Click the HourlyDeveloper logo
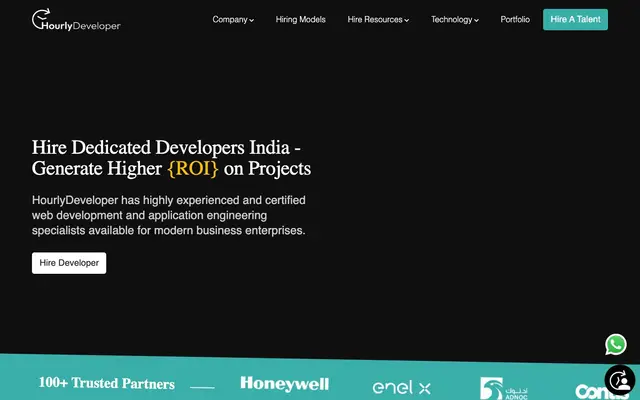 76,20
